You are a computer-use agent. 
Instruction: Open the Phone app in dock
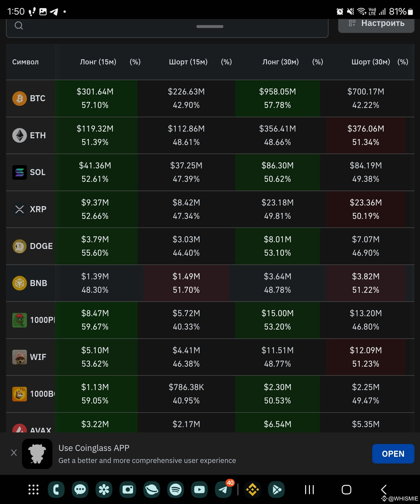pos(56,490)
